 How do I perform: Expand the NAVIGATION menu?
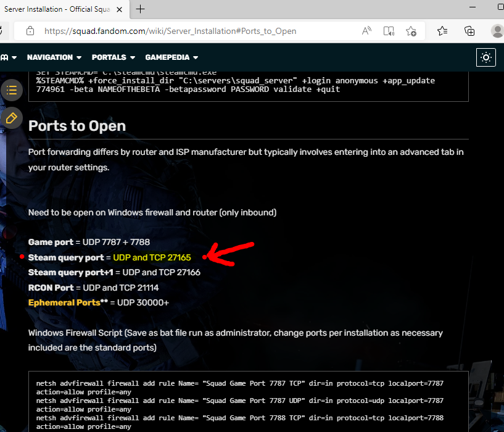click(x=54, y=57)
